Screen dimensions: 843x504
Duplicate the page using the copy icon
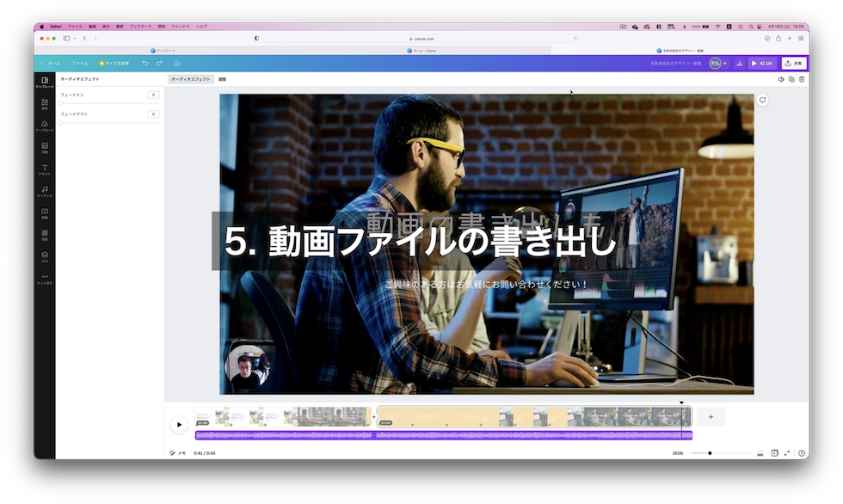pos(792,79)
